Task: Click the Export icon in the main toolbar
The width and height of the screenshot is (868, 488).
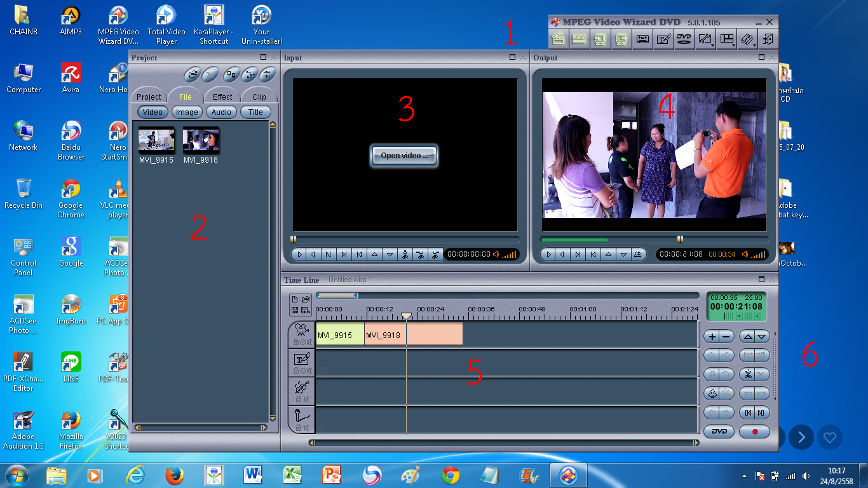Action: [622, 38]
